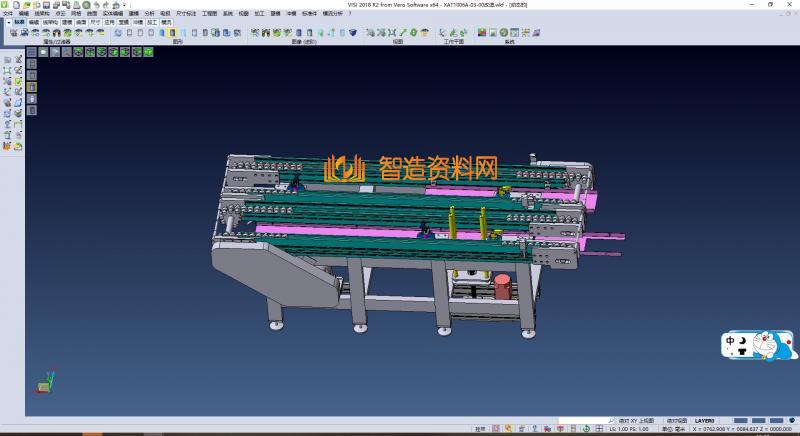This screenshot has width=800, height=436.
Task: Click the coordinate axis triad in viewport corner
Action: [x=42, y=383]
